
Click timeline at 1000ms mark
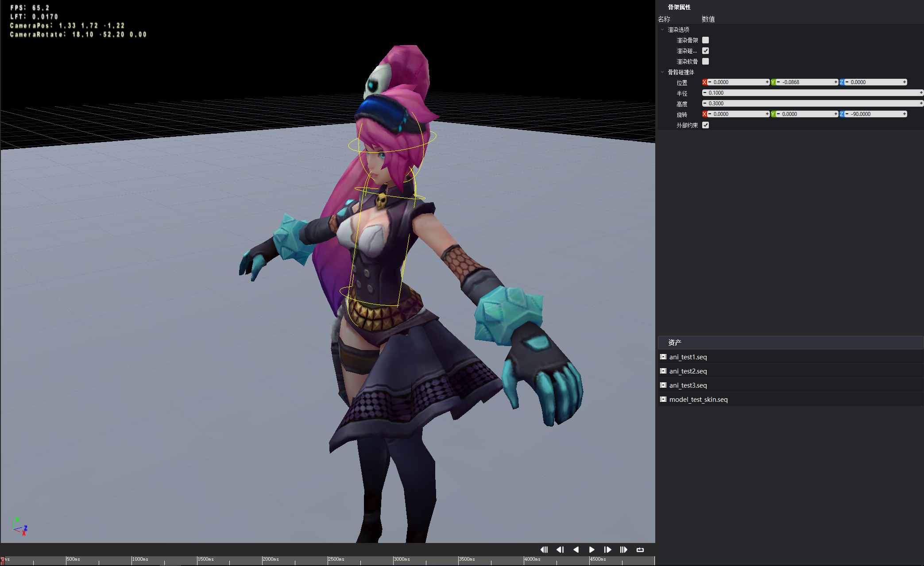pos(131,560)
